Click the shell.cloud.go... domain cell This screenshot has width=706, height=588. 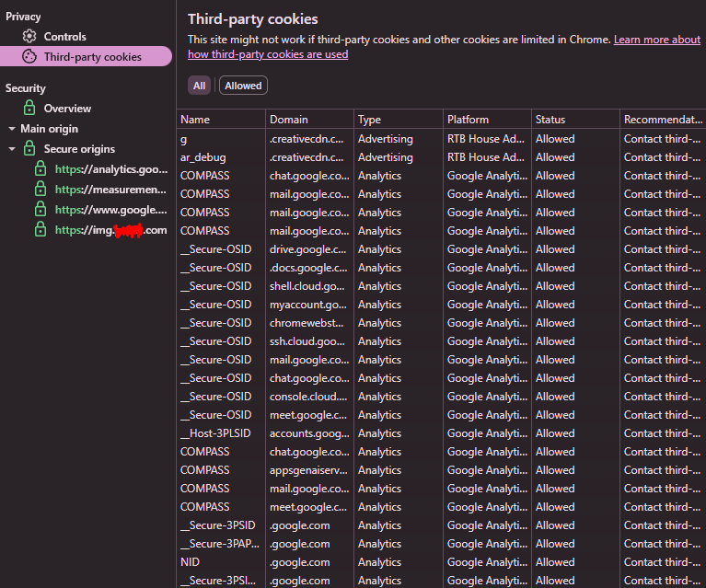pyautogui.click(x=310, y=286)
